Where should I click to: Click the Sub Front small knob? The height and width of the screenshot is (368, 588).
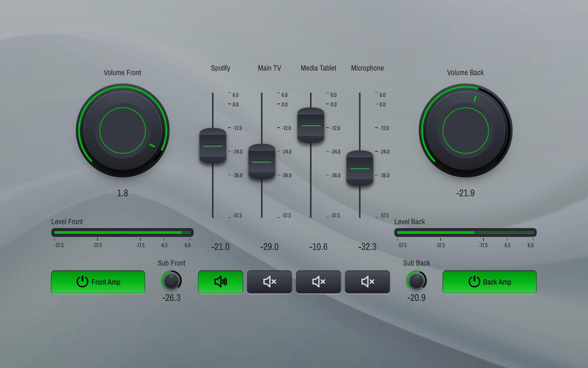click(x=171, y=280)
